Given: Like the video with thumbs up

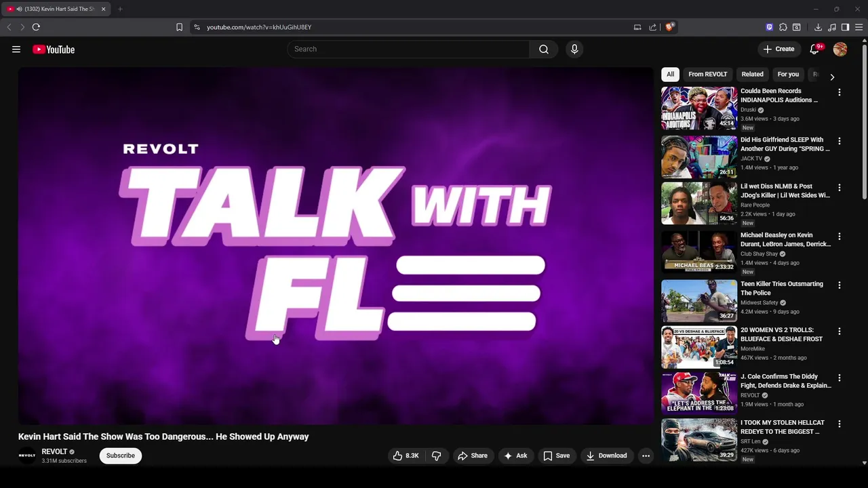Looking at the screenshot, I should tap(406, 455).
